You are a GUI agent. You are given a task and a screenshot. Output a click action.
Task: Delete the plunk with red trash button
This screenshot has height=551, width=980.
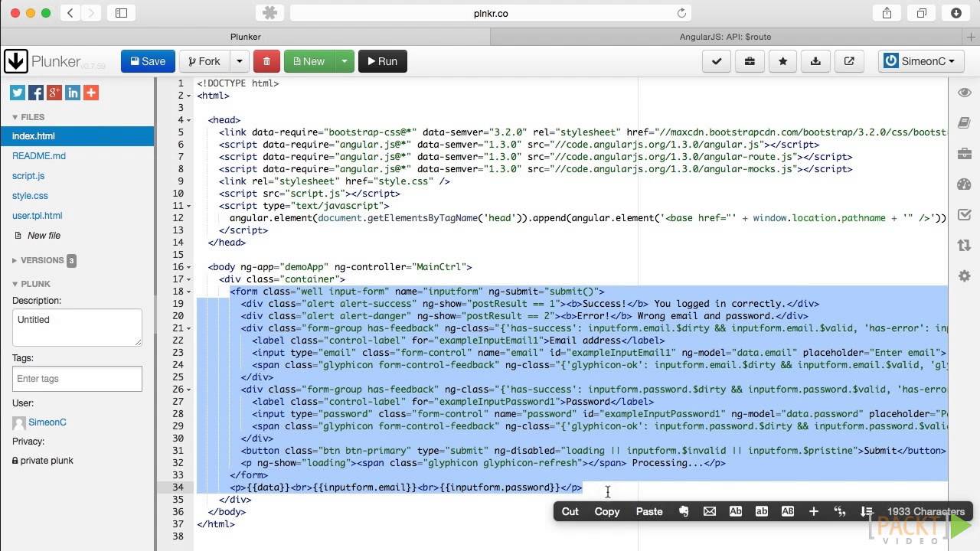point(266,61)
